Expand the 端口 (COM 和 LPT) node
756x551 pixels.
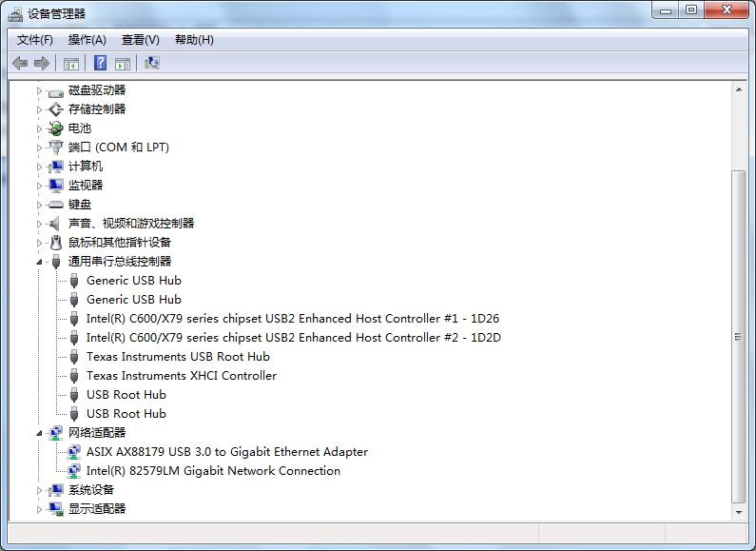[40, 148]
